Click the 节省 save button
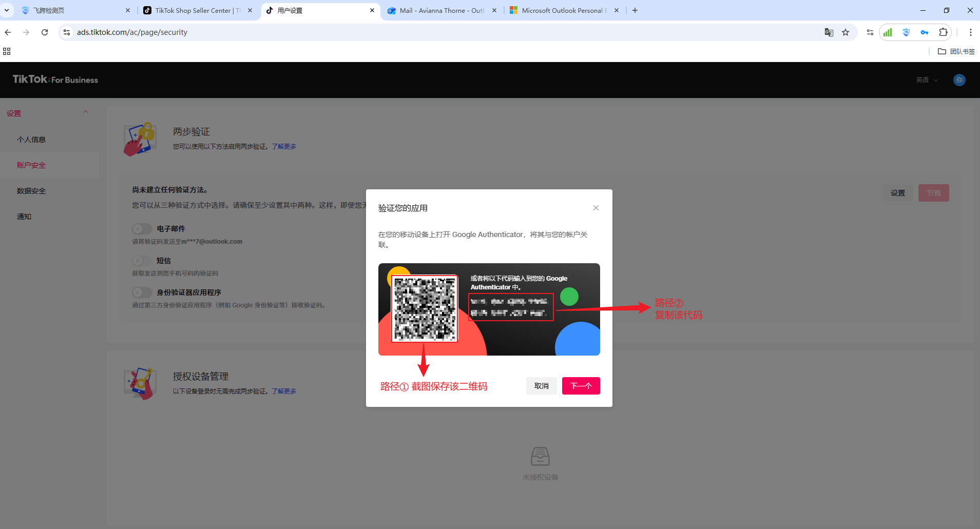The image size is (980, 529). pos(934,193)
